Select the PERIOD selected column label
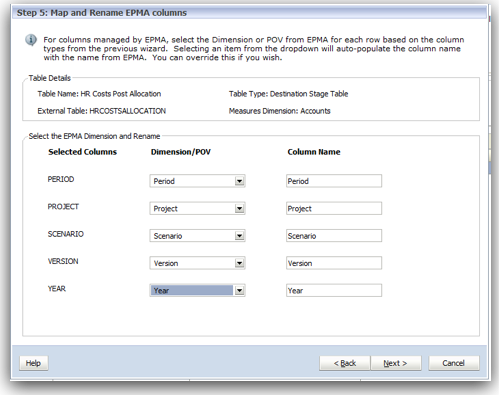The image size is (499, 395). pyautogui.click(x=61, y=179)
